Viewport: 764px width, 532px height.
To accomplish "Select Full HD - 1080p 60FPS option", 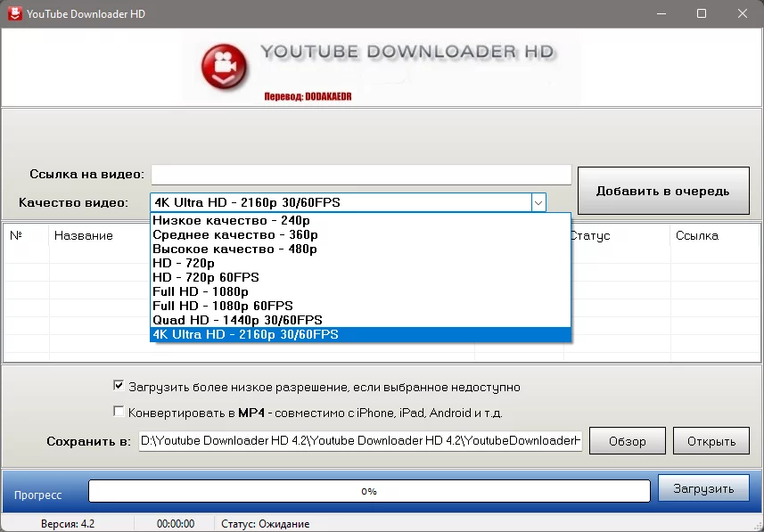I will pos(360,306).
